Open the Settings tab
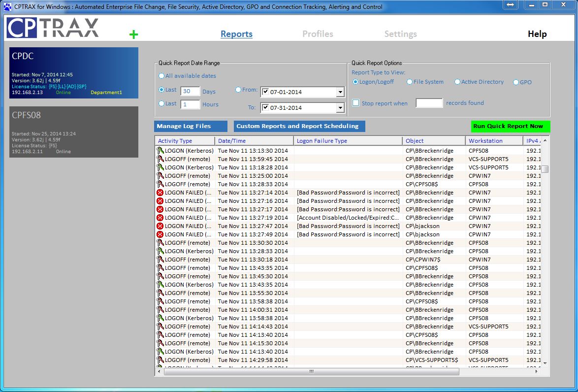The height and width of the screenshot is (392, 578). pos(400,34)
